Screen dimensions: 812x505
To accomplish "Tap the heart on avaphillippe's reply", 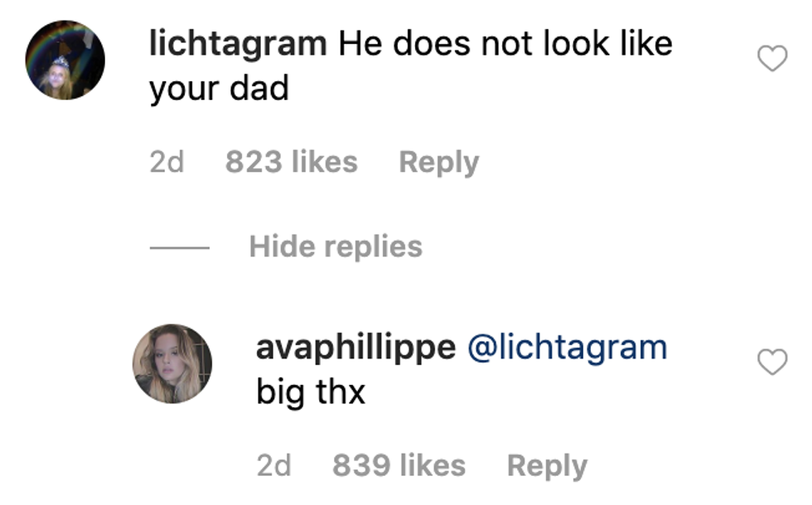I will [772, 362].
